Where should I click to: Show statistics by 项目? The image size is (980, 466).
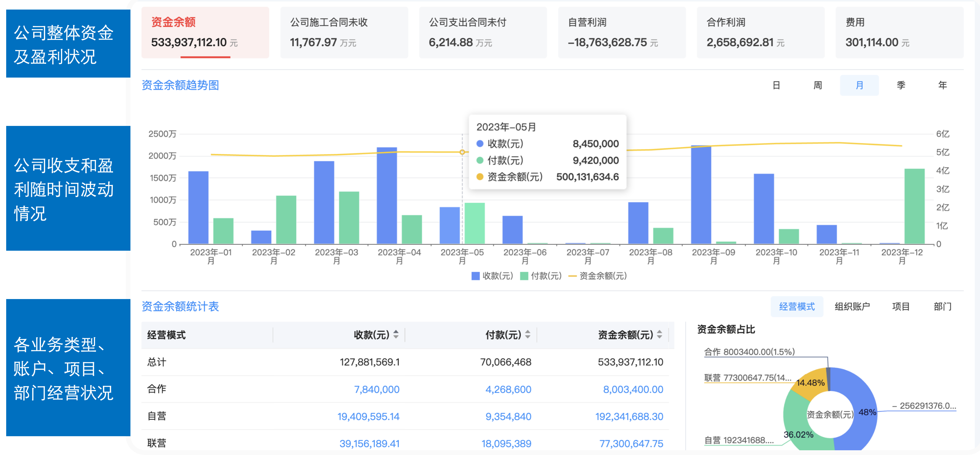(901, 307)
